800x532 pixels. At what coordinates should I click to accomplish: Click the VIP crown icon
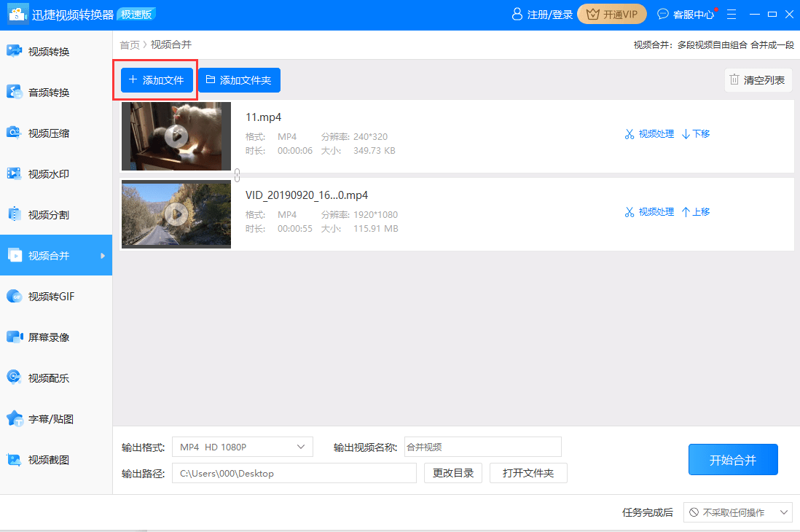[592, 15]
